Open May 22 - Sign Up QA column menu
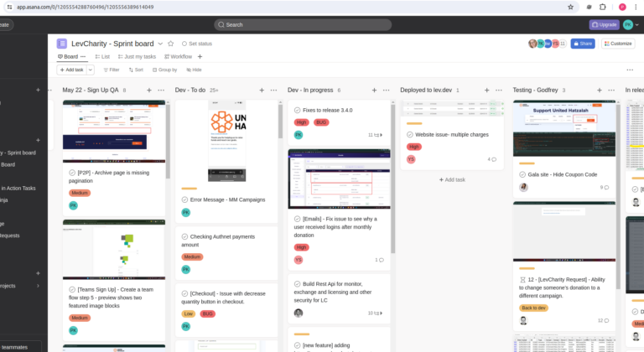The height and width of the screenshot is (352, 644). click(x=161, y=90)
